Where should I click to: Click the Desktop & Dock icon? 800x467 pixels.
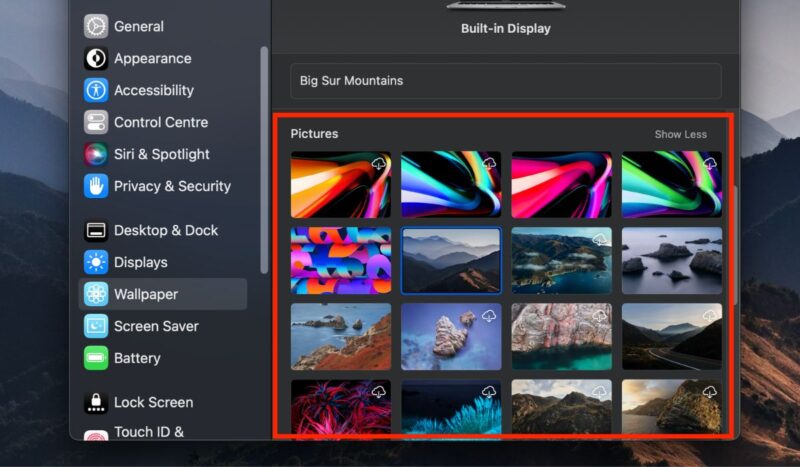coord(96,231)
